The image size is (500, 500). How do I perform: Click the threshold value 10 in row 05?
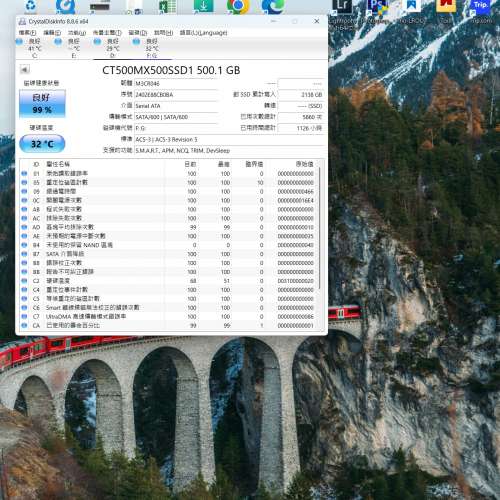(260, 183)
